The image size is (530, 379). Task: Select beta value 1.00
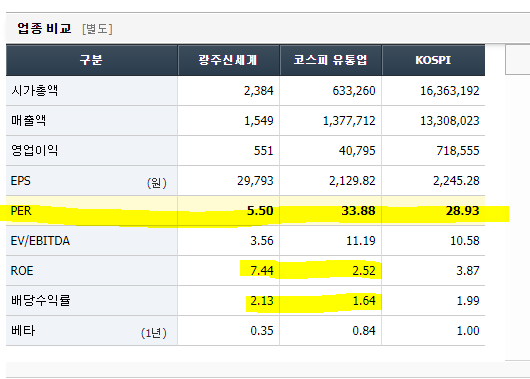pos(468,331)
